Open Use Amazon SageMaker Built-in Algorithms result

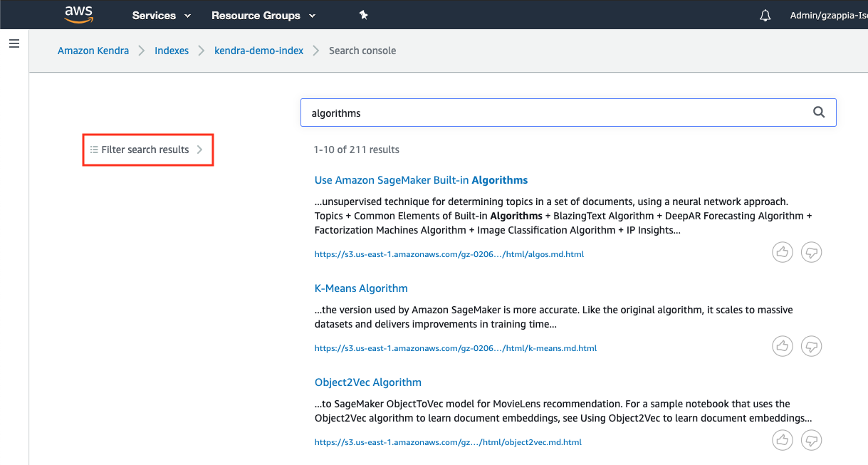tap(422, 180)
